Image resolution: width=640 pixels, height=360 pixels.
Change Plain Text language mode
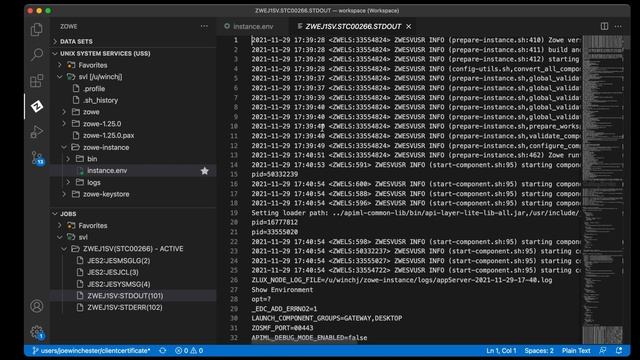click(576, 351)
